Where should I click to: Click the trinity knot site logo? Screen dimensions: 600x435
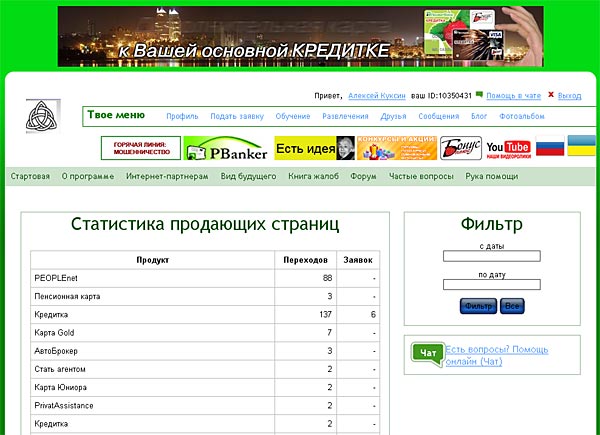click(x=43, y=116)
